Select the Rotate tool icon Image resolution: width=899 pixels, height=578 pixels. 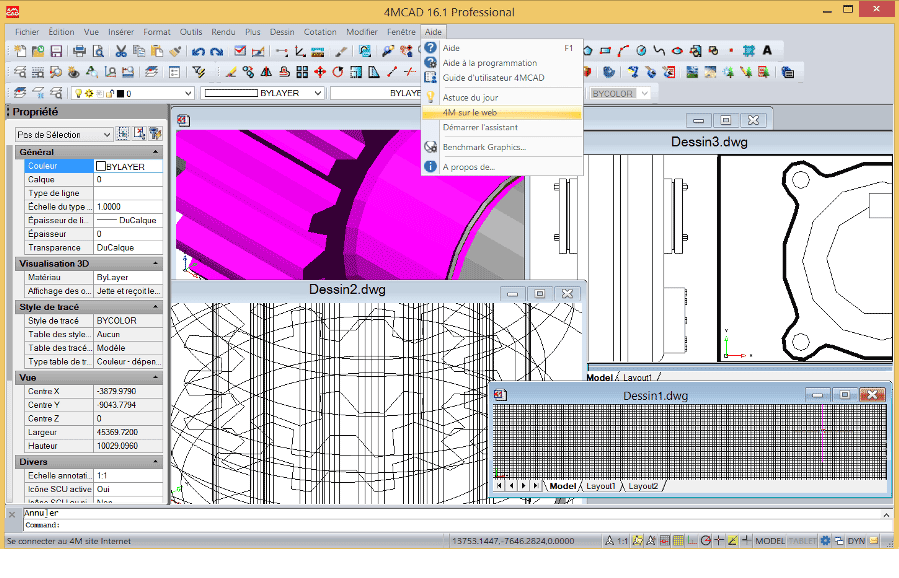coord(338,72)
